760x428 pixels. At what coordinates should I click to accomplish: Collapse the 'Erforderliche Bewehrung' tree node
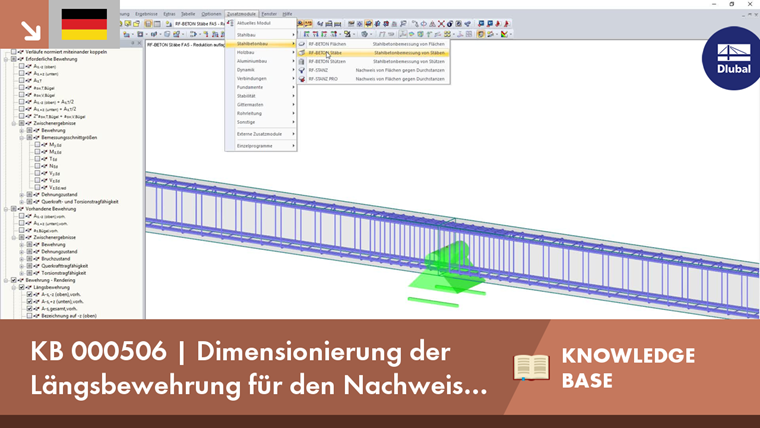[x=6, y=59]
